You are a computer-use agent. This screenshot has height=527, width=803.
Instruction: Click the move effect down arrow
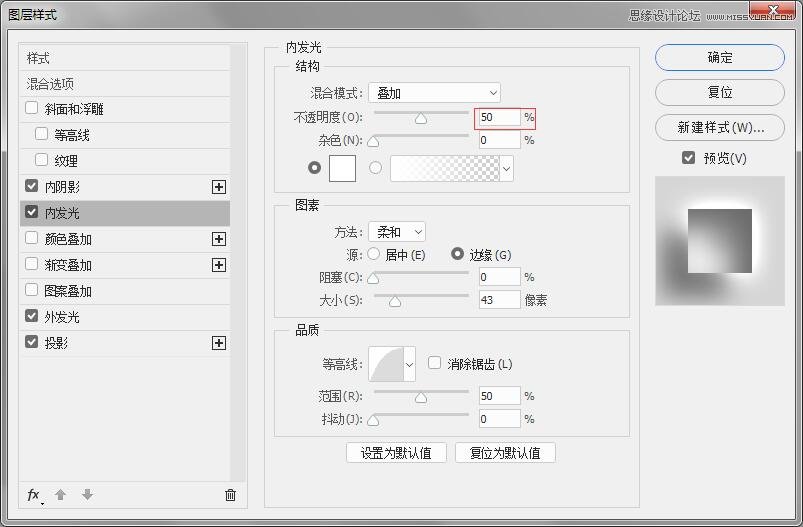(88, 495)
